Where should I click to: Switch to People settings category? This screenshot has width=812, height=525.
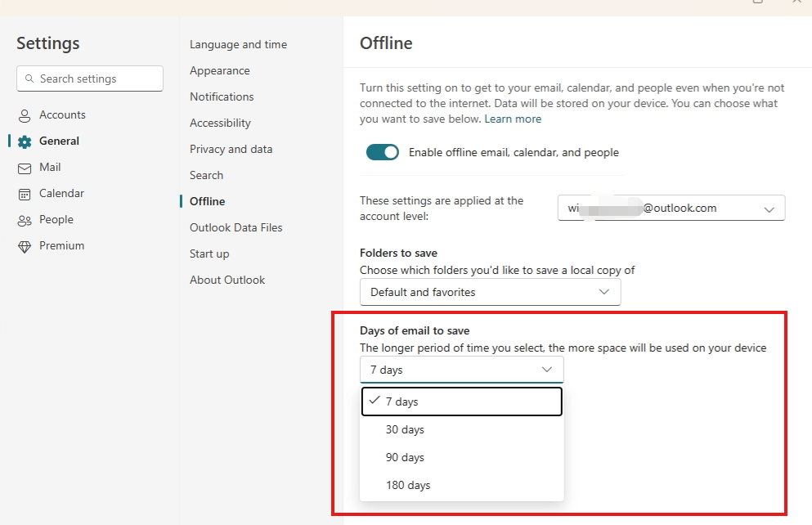56,219
